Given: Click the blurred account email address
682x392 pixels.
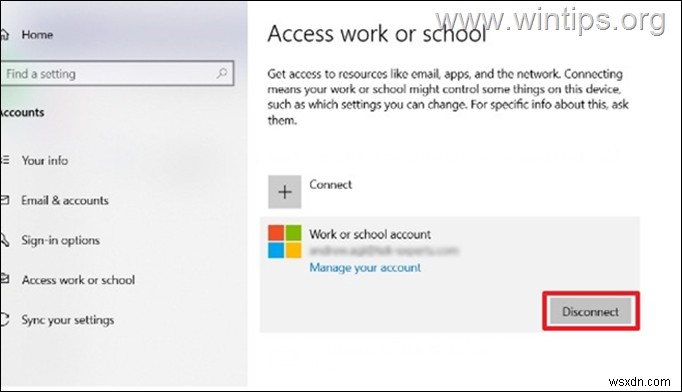Looking at the screenshot, I should click(384, 251).
